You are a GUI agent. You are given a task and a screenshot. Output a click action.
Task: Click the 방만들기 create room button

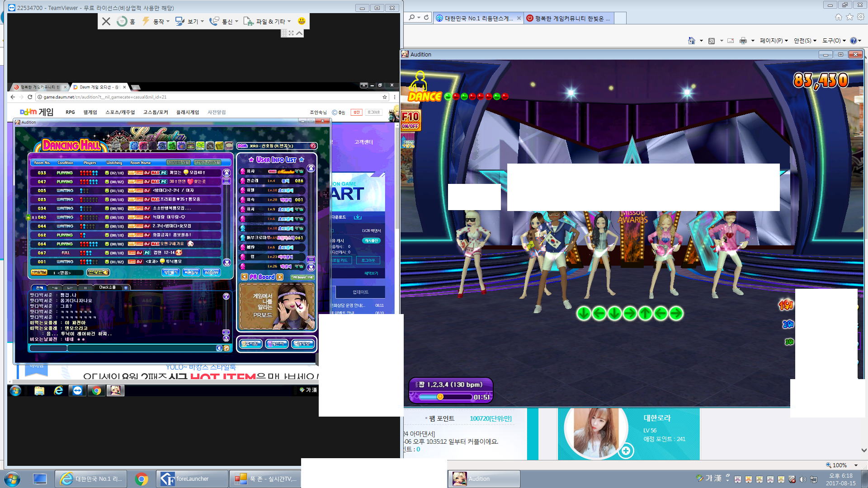click(170, 272)
